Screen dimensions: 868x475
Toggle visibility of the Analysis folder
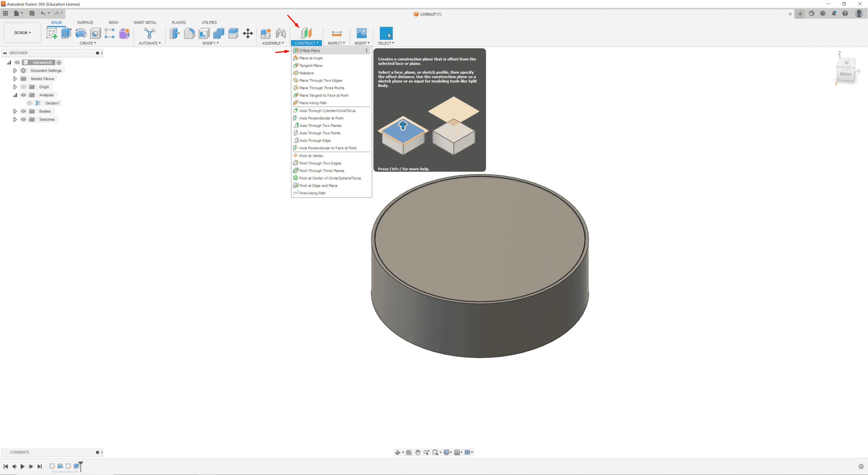23,95
